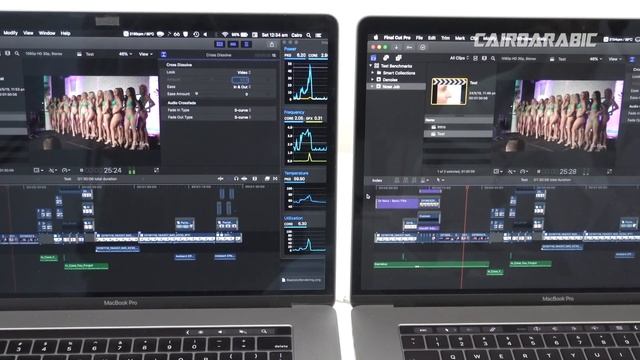The height and width of the screenshot is (360, 640).
Task: Toggle solo headphones icon in left timeline
Action: [x=236, y=179]
